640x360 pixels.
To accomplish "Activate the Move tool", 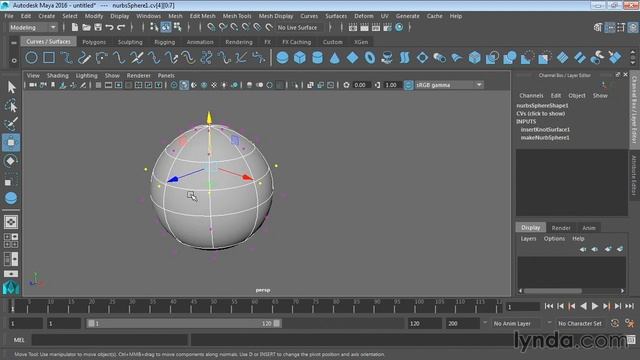I will click(x=11, y=142).
